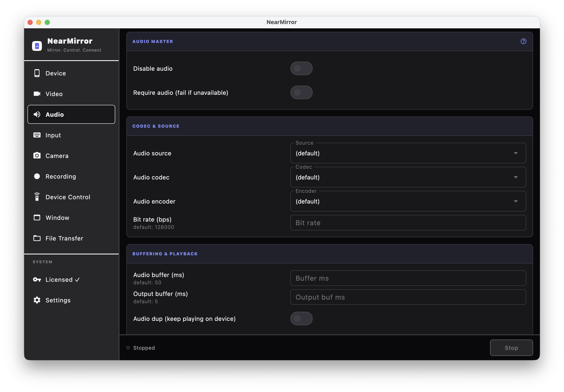The height and width of the screenshot is (392, 564).
Task: Click the 'Bit rate (bps)' label
Action: (152, 219)
